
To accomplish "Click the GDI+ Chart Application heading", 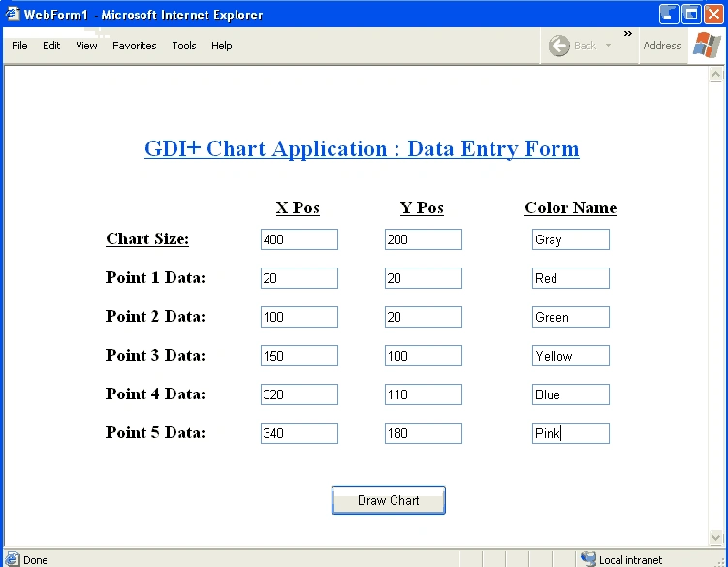I will pyautogui.click(x=362, y=149).
